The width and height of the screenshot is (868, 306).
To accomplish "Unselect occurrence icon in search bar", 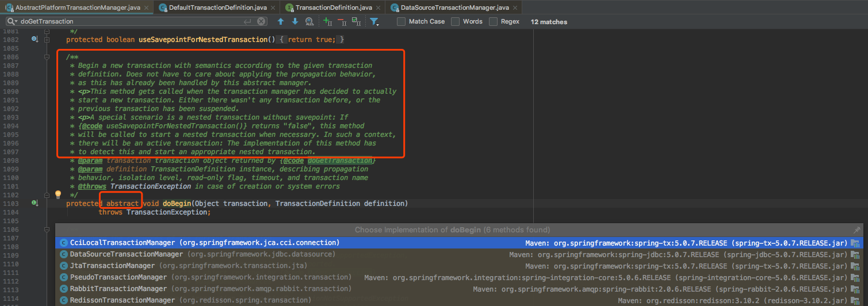I will 342,21.
